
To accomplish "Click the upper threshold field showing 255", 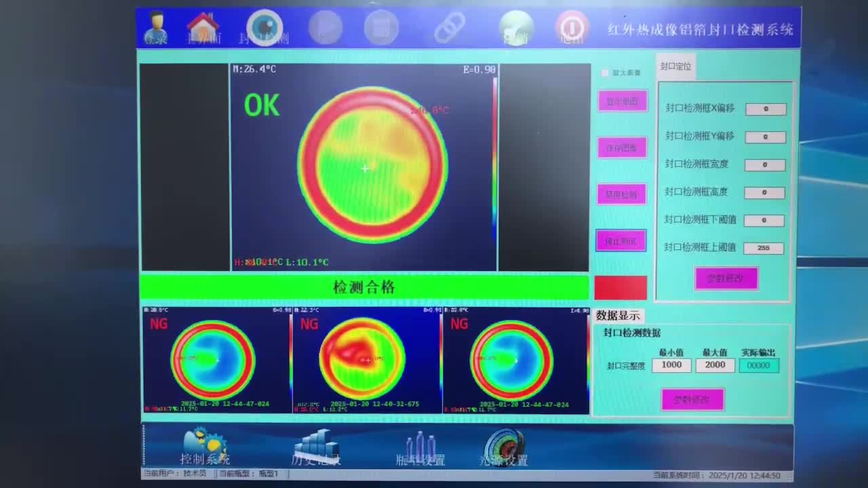I will 764,248.
